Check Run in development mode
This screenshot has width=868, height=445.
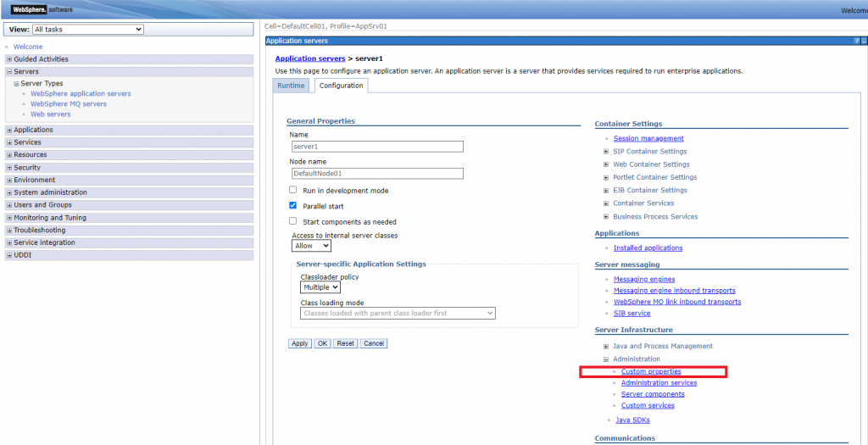(x=292, y=190)
